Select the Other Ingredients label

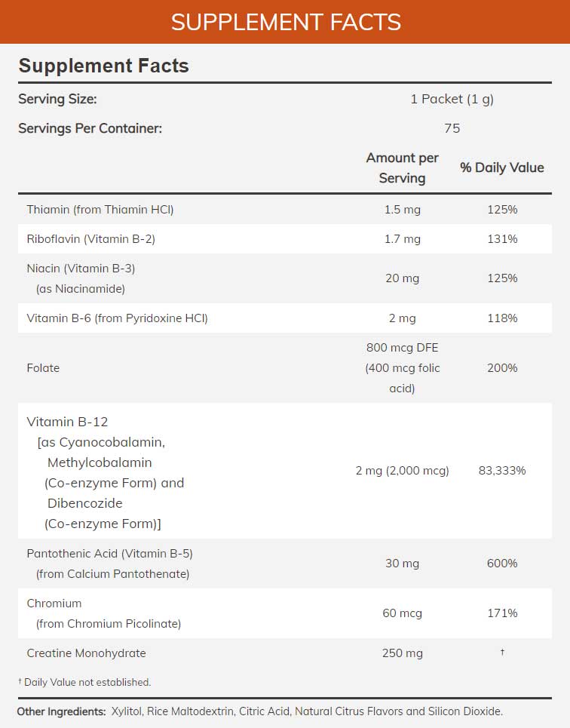[61, 711]
